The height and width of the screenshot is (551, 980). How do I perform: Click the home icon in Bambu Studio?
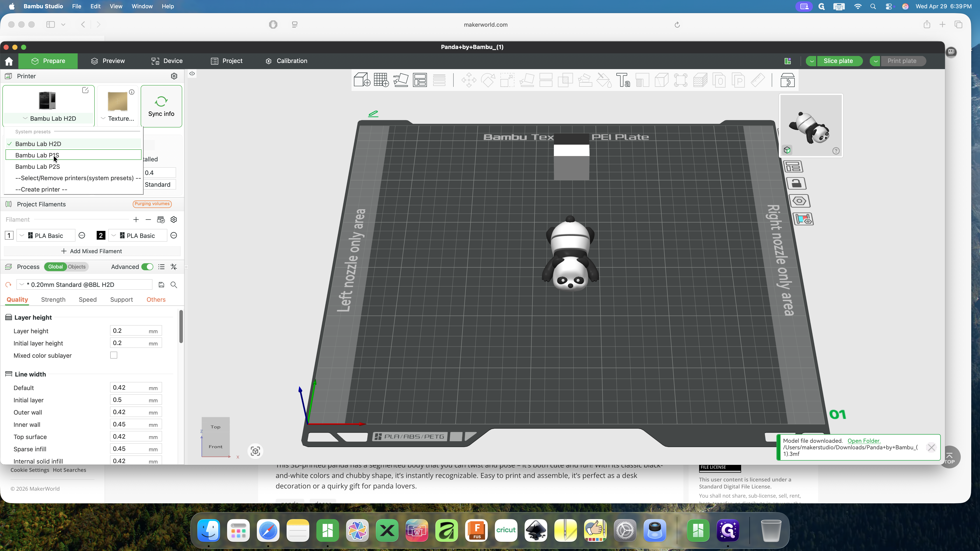click(x=9, y=61)
